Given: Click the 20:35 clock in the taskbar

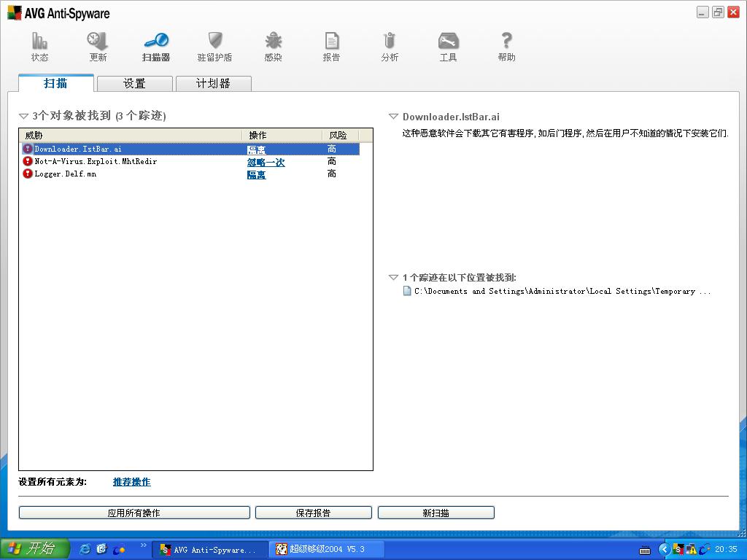Looking at the screenshot, I should [x=726, y=550].
